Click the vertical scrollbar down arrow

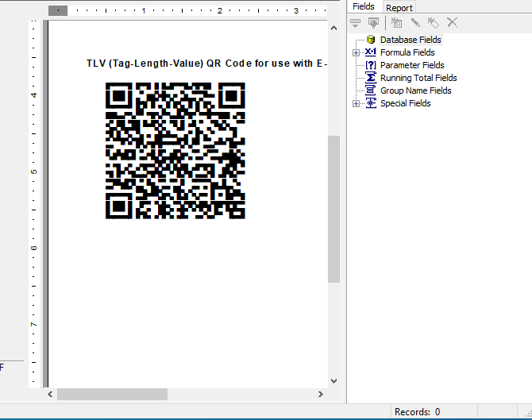(x=333, y=381)
